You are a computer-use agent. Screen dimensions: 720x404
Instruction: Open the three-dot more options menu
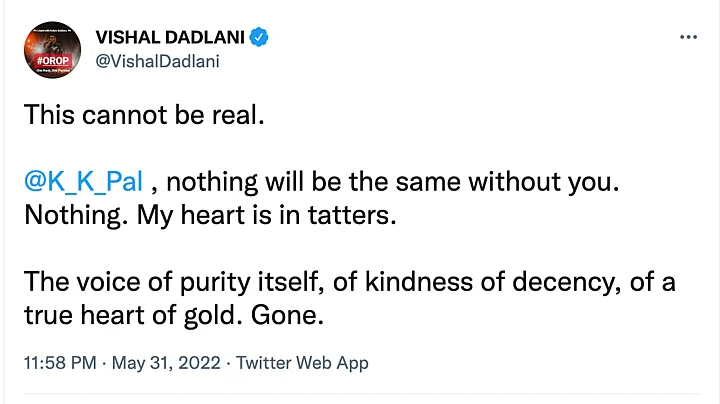[x=688, y=37]
